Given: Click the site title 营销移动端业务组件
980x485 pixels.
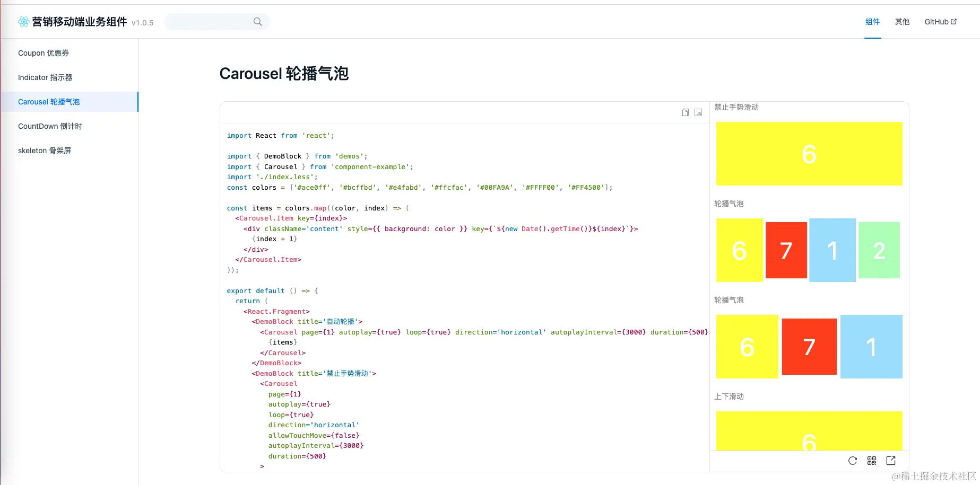Looking at the screenshot, I should tap(80, 22).
